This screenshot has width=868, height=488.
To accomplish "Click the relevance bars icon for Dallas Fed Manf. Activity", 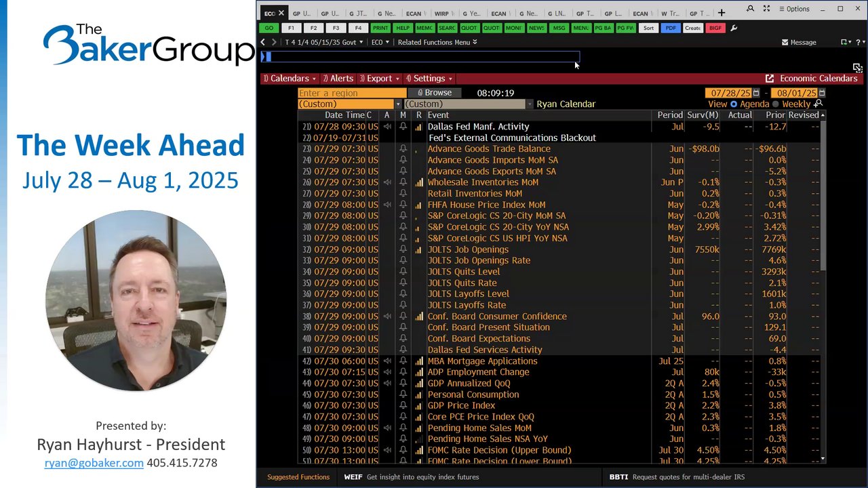I will 418,127.
